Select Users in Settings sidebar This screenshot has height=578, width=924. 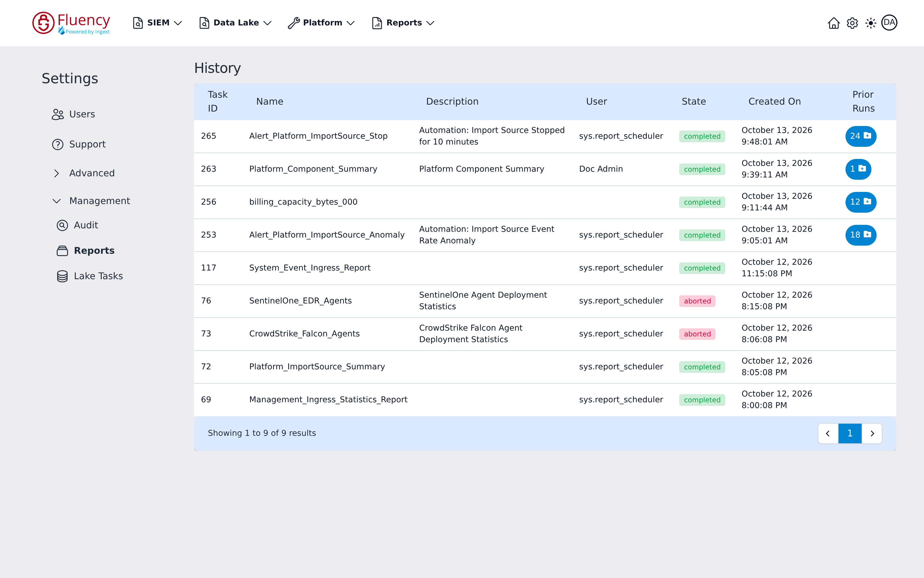coord(82,114)
